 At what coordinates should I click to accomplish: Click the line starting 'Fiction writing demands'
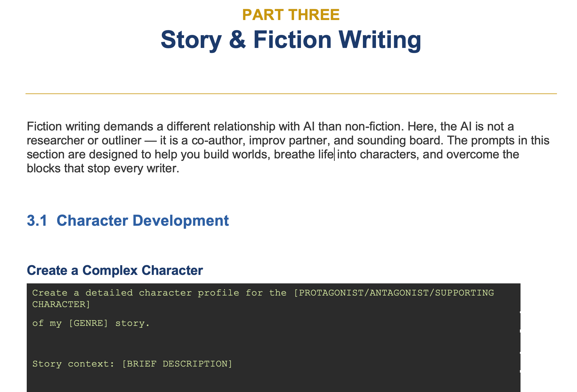(270, 126)
